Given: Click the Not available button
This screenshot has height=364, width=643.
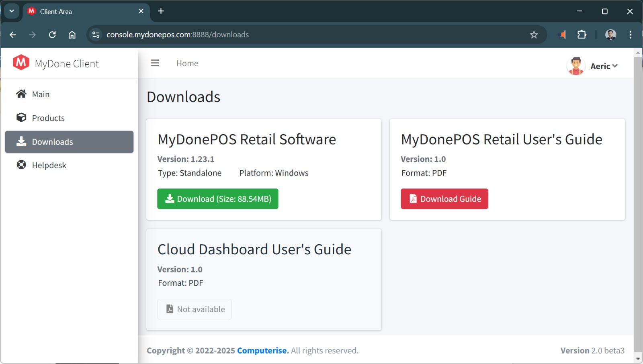Looking at the screenshot, I should point(195,309).
